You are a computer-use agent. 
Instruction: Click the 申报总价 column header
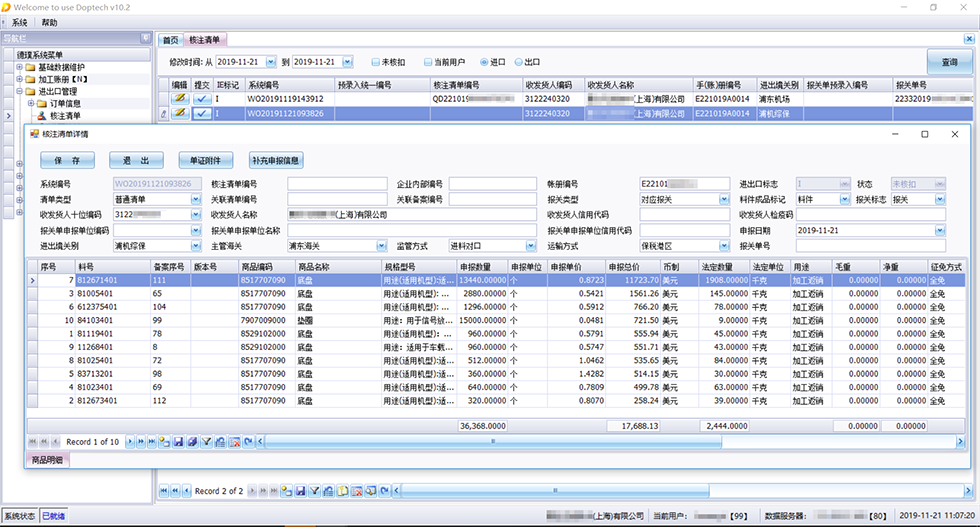pos(633,267)
